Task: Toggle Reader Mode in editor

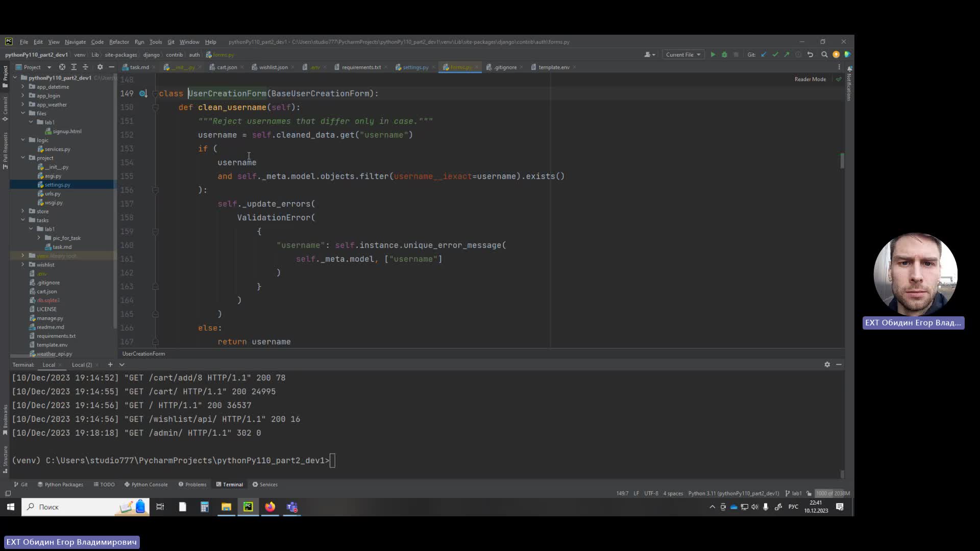Action: [810, 79]
